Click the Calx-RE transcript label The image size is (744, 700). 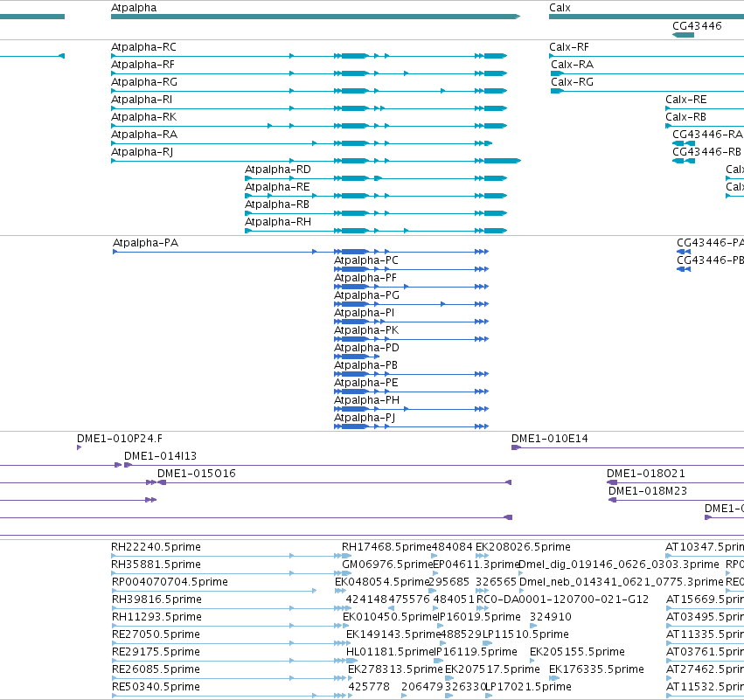pyautogui.click(x=685, y=100)
